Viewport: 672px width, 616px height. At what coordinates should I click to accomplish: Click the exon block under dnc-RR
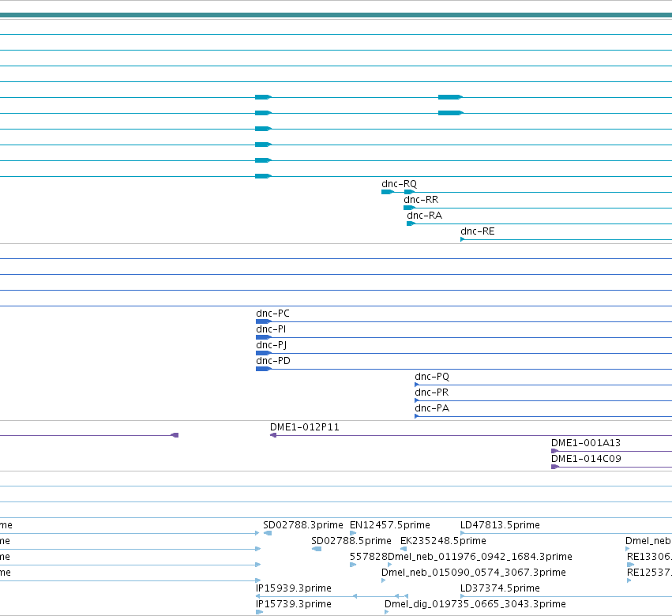[x=409, y=208]
